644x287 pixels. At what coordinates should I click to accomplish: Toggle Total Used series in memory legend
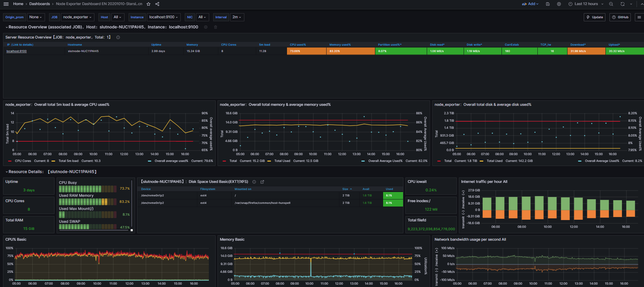coord(282,161)
